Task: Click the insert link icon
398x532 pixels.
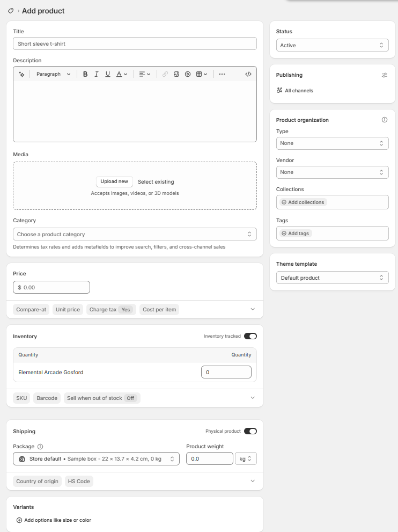Action: [165, 74]
